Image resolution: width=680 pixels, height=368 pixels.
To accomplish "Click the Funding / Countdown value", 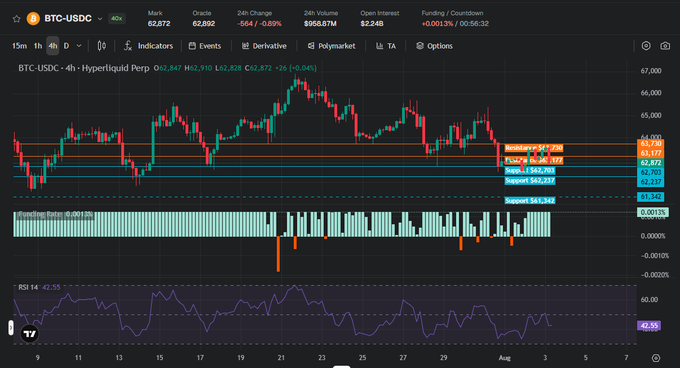I will tap(455, 23).
